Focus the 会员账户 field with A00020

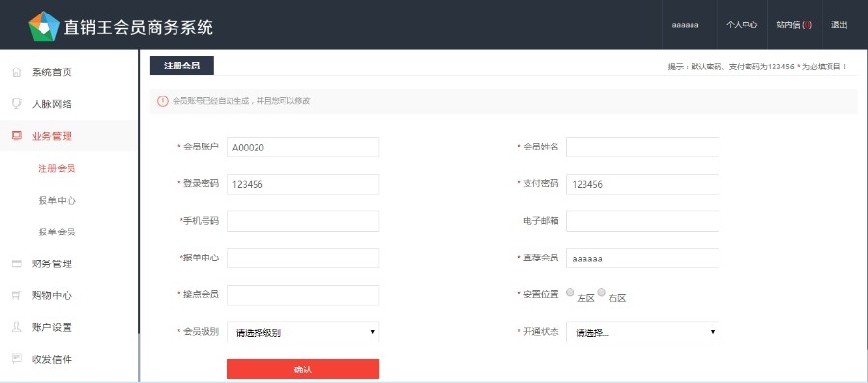click(x=303, y=148)
